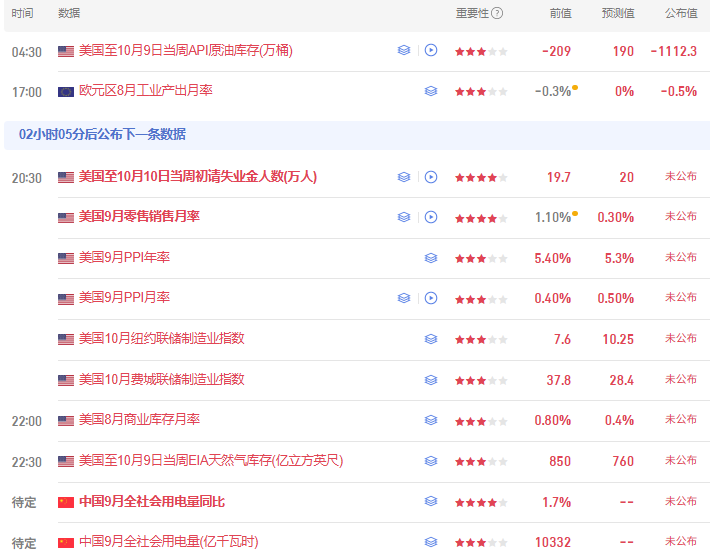Open 美国至10月10日当周初请失业金人数 link
The image size is (710, 560).
(198, 176)
